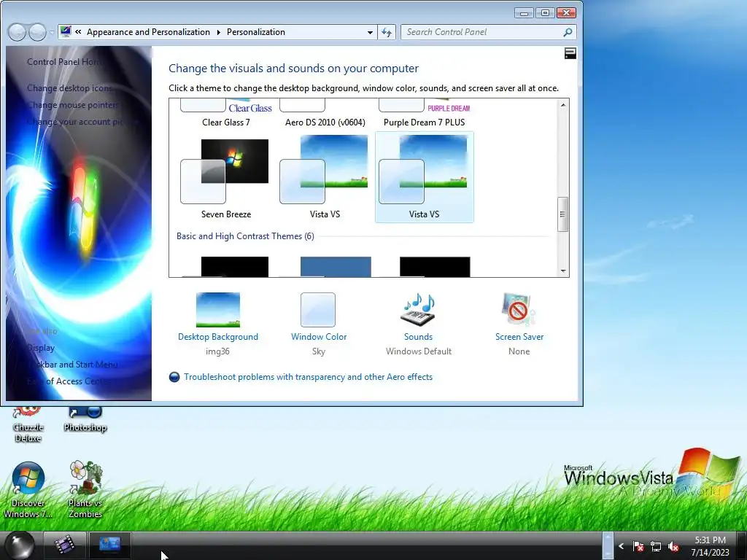
Task: Open Control Panel Home link
Action: [x=64, y=62]
